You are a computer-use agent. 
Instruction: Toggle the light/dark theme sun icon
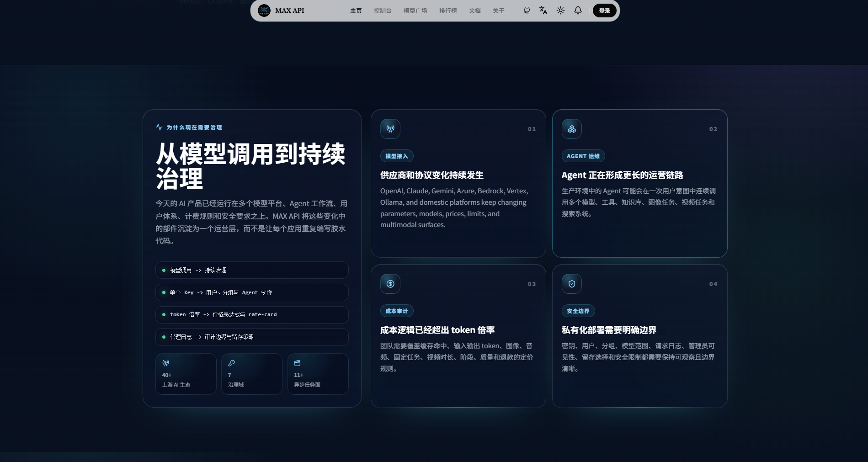[560, 11]
